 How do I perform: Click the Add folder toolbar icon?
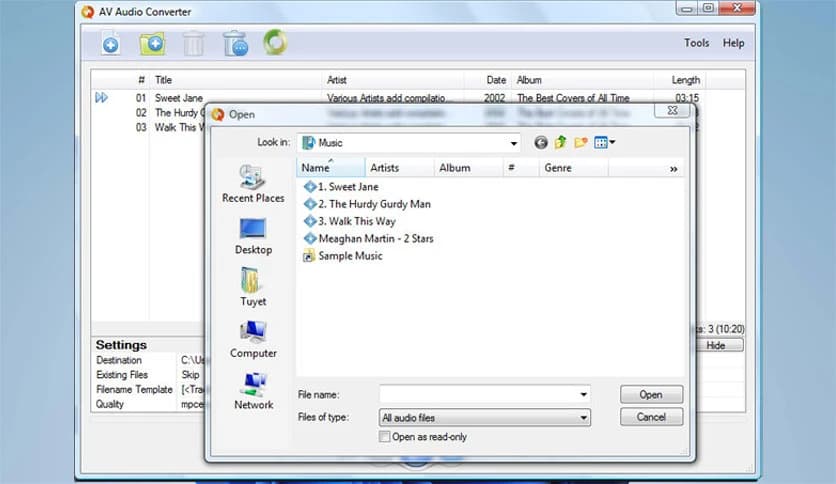[x=152, y=44]
